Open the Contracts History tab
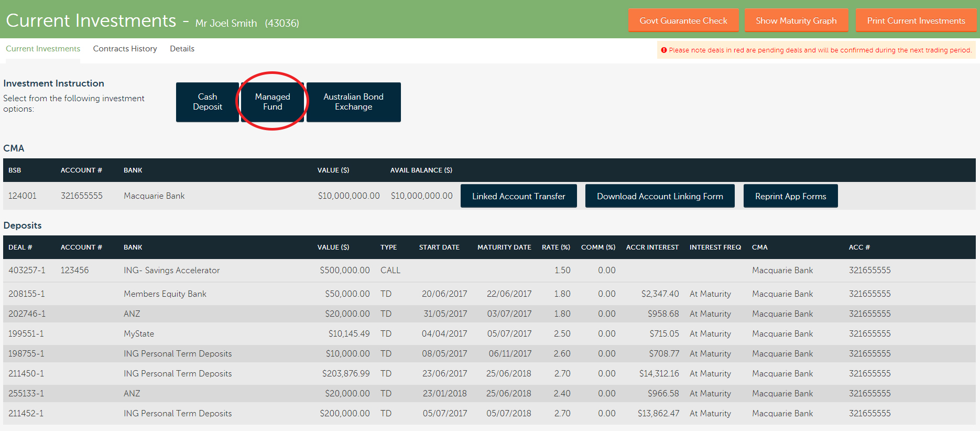The image size is (980, 431). (125, 49)
